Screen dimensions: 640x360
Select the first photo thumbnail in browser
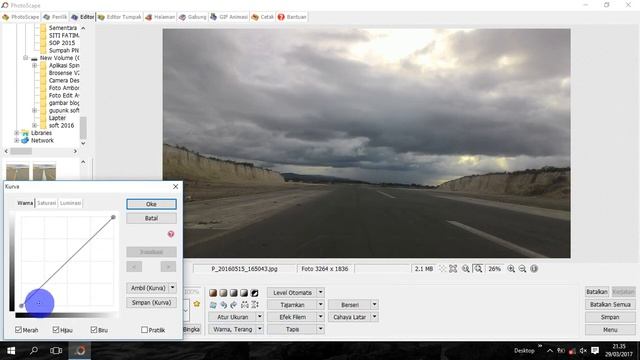(x=18, y=171)
